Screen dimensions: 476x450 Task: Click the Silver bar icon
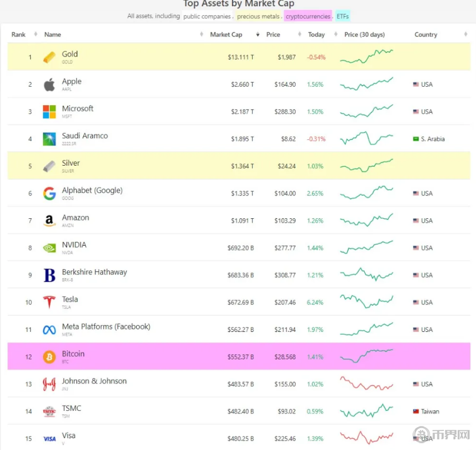[x=49, y=166]
